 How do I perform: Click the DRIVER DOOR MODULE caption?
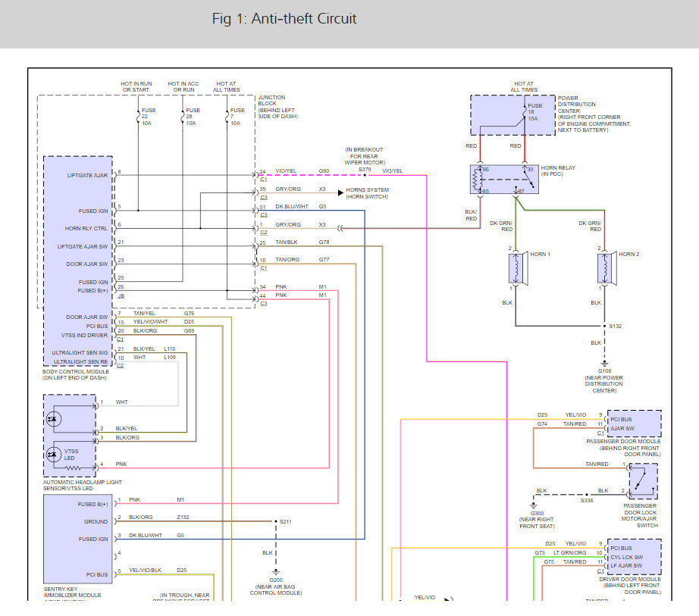click(629, 586)
